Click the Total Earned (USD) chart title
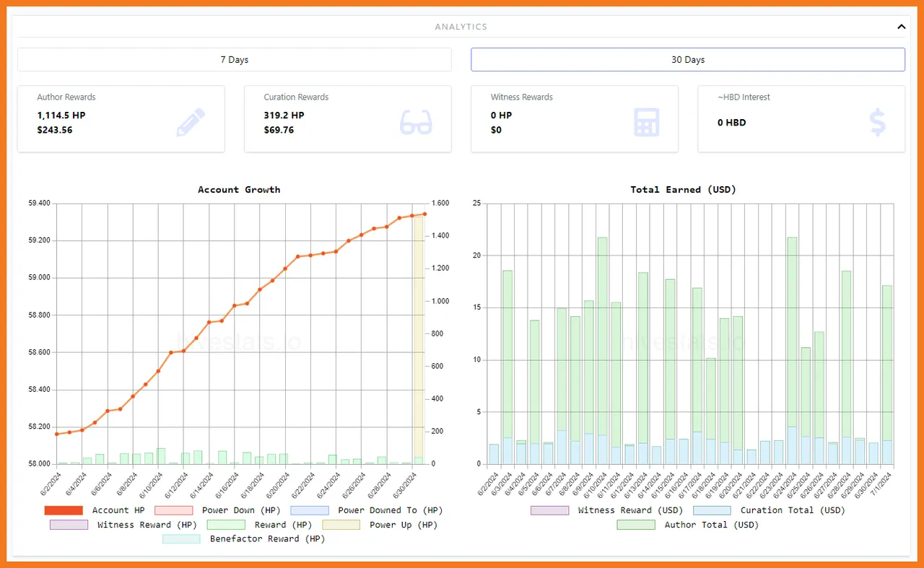924x568 pixels. point(683,190)
